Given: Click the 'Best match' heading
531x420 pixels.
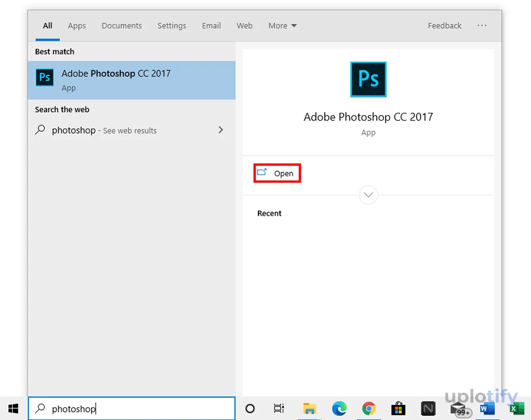Looking at the screenshot, I should click(x=55, y=51).
